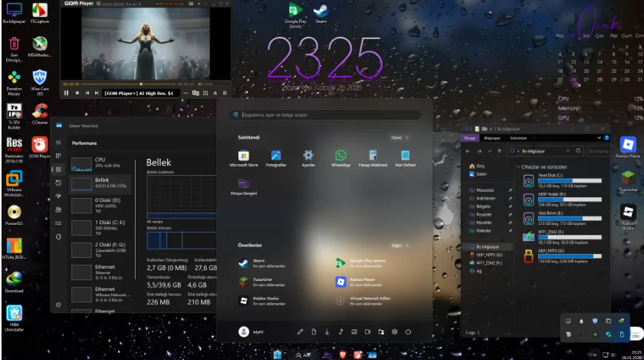Select Masaüstü in File Explorer sidebar
The image size is (644, 360).
coord(485,190)
